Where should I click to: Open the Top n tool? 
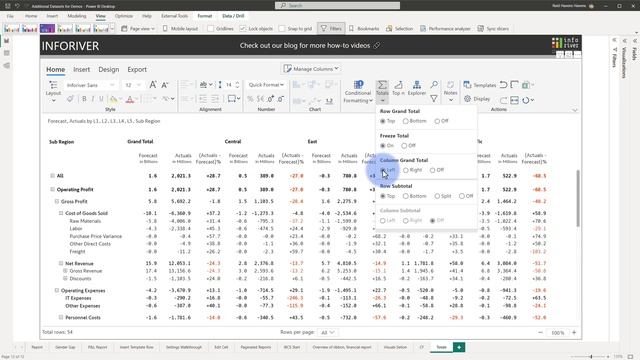(398, 88)
